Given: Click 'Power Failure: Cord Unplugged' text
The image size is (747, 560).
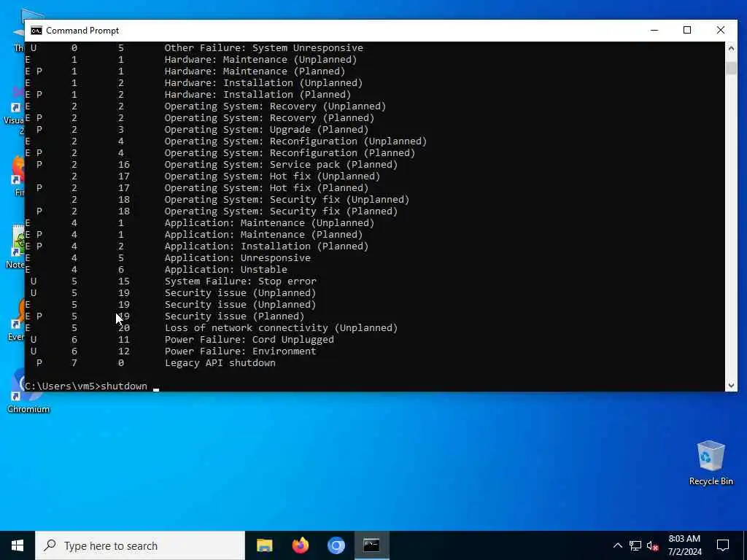Looking at the screenshot, I should [x=249, y=340].
